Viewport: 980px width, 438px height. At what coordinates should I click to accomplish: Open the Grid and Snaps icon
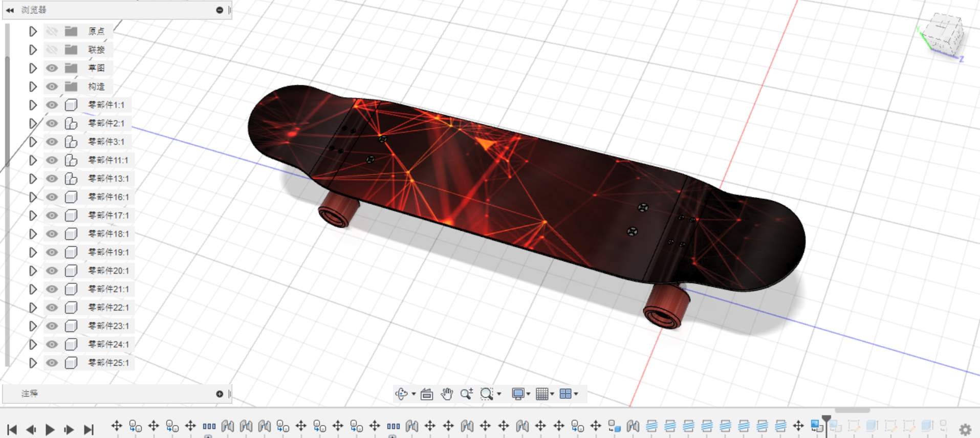point(542,393)
